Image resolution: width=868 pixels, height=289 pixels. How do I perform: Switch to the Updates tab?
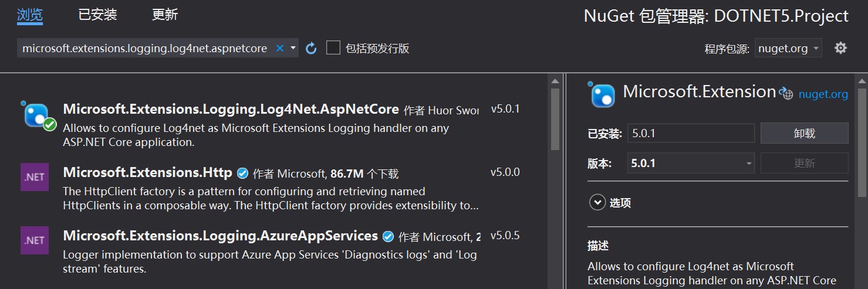click(164, 15)
